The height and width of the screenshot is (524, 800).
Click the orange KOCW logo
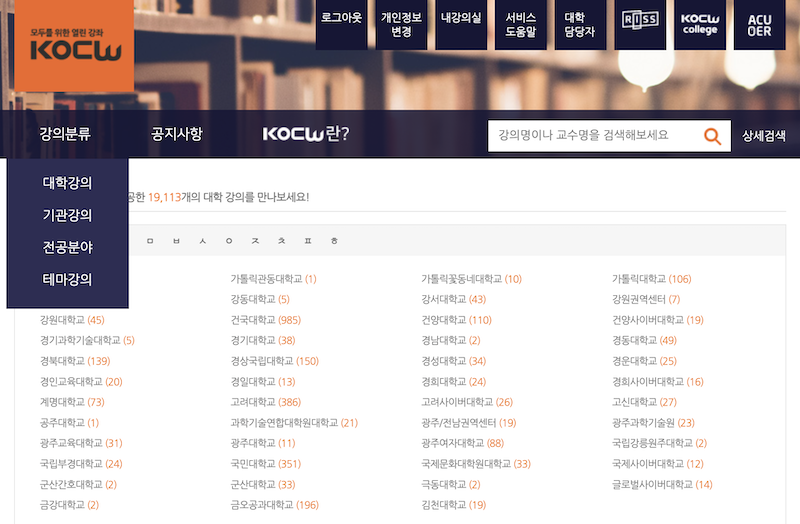(x=74, y=46)
